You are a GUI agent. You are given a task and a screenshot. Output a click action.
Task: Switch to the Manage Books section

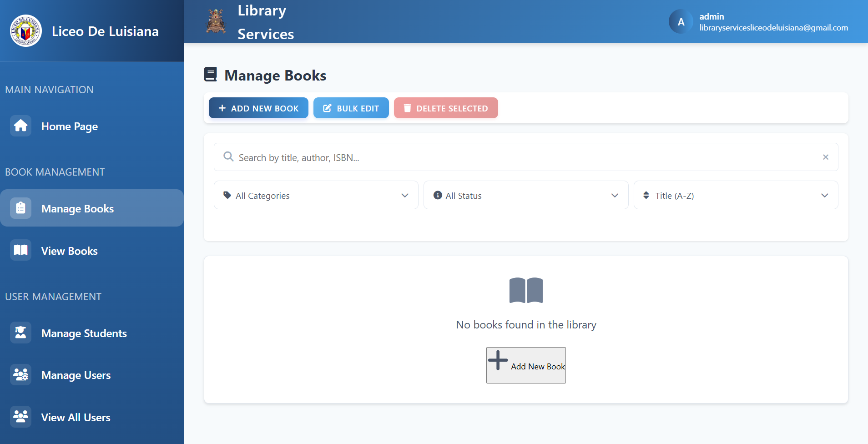tap(77, 208)
